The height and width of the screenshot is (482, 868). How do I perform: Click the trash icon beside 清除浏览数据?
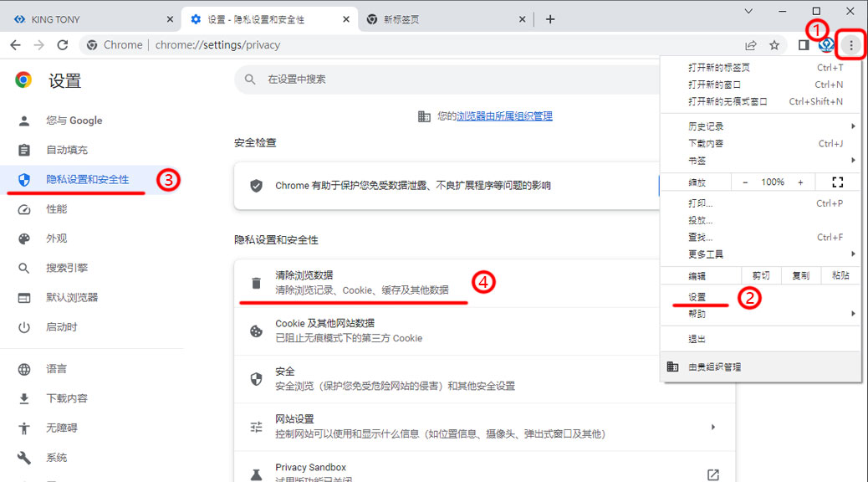point(256,283)
